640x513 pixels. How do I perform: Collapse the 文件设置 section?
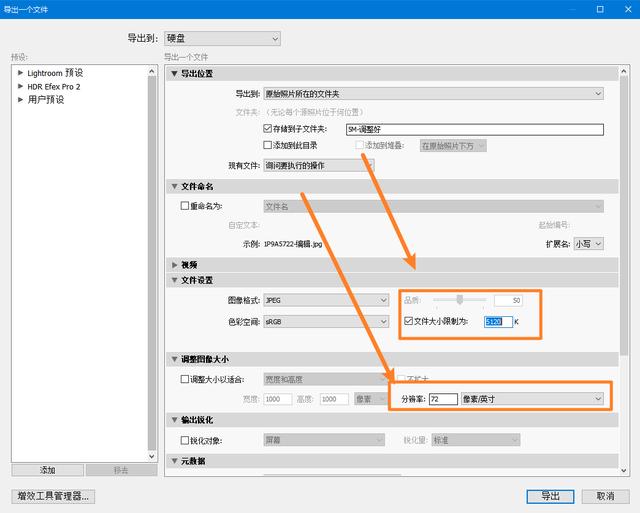click(175, 280)
